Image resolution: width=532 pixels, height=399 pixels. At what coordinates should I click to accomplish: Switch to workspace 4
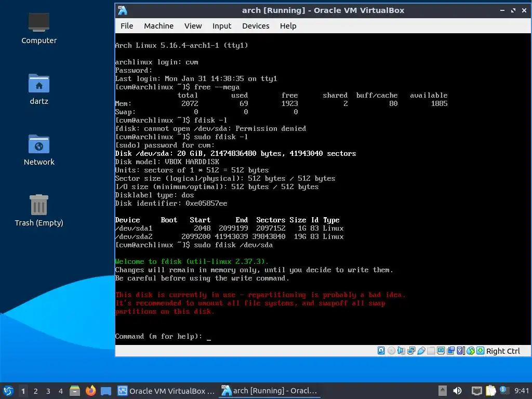click(x=61, y=391)
